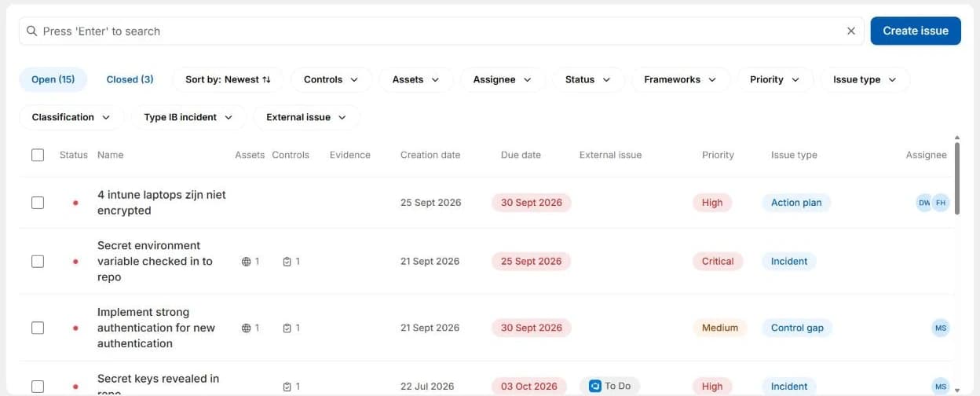Click due date 25 Sept 2026 badge
This screenshot has width=980, height=396.
(x=532, y=262)
